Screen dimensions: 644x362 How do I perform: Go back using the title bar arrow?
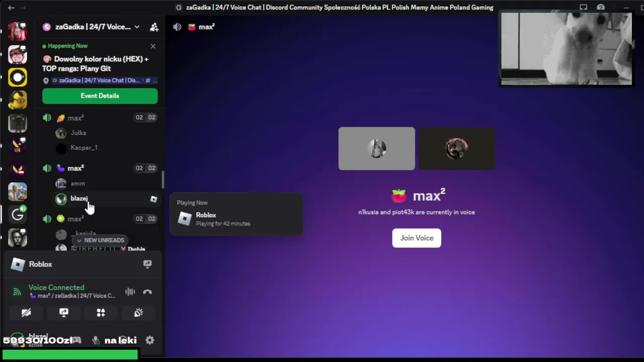point(11,8)
